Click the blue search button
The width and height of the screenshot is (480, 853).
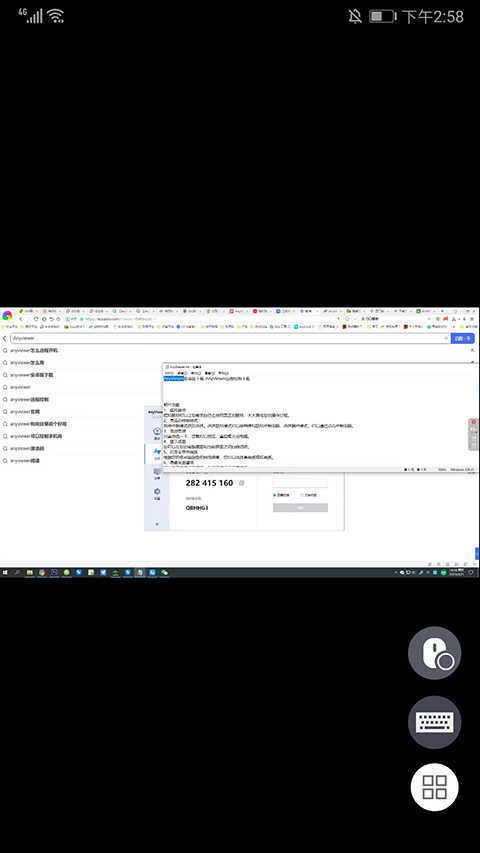(x=463, y=338)
